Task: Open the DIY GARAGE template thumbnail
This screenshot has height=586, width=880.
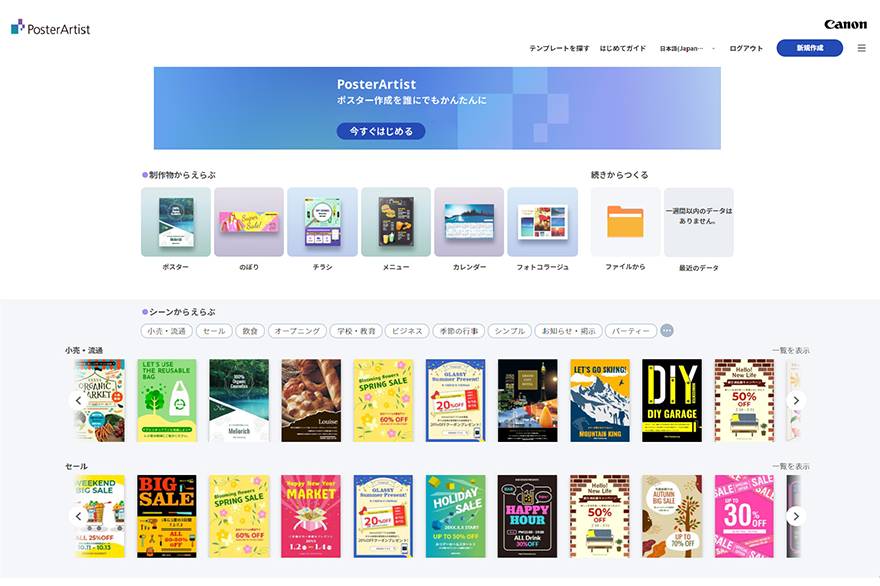Action: point(672,400)
